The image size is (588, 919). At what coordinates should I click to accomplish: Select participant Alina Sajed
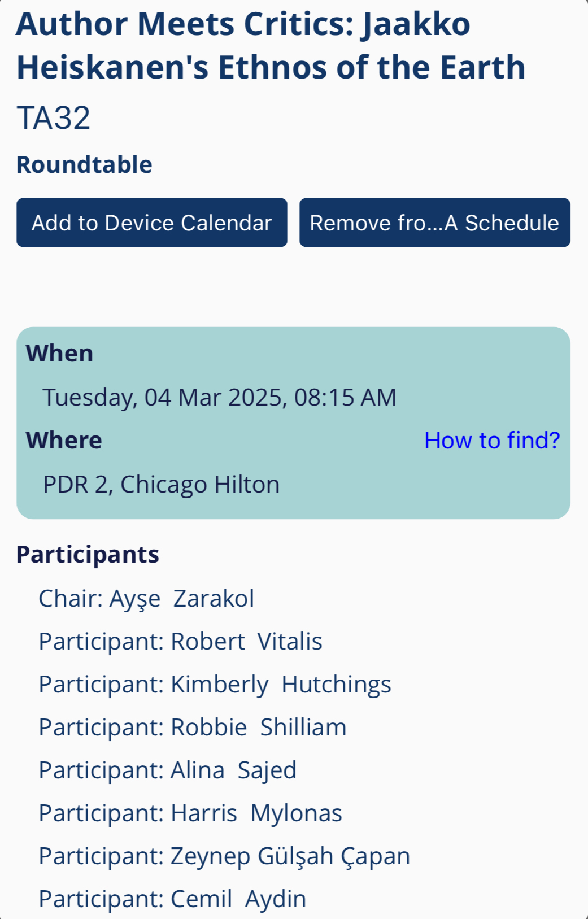(167, 770)
